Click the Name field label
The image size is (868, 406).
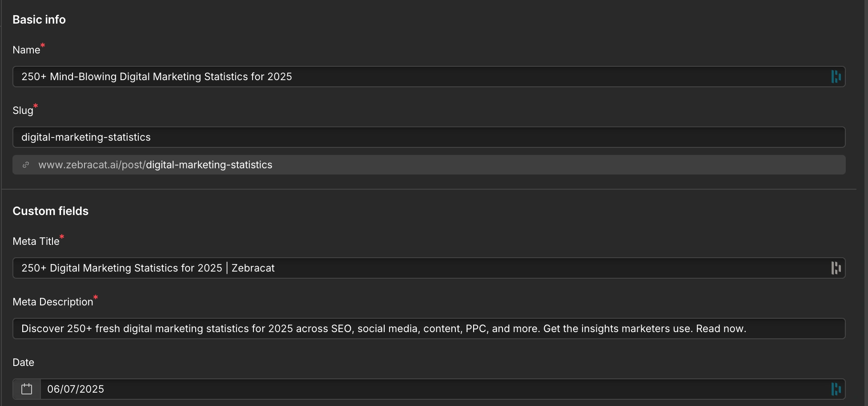[x=26, y=50]
